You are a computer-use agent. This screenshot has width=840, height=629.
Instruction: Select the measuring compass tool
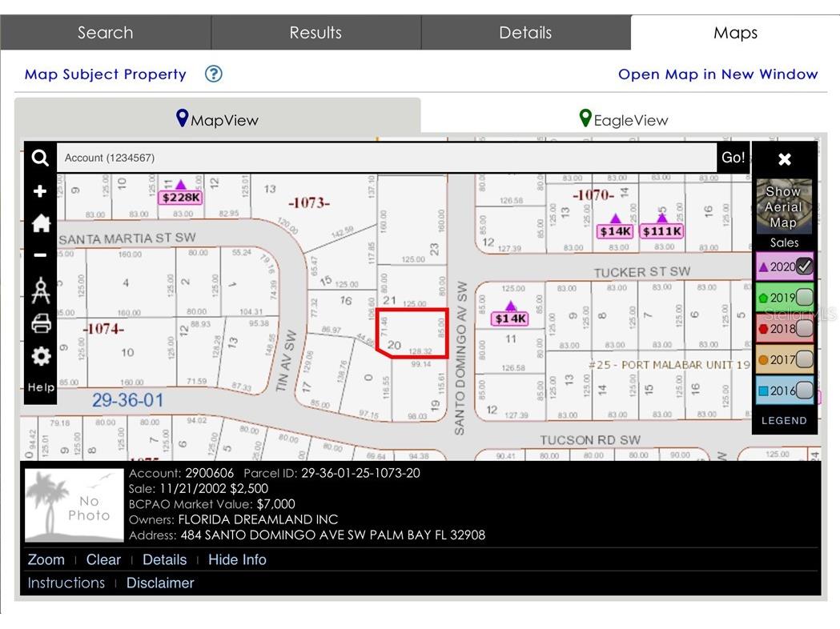41,291
